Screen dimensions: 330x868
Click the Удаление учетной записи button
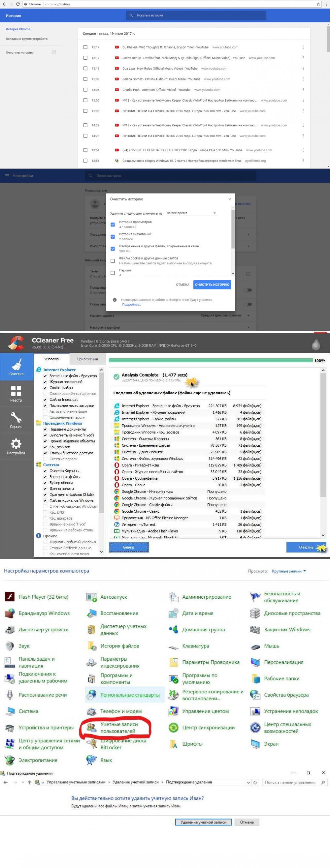click(x=204, y=822)
